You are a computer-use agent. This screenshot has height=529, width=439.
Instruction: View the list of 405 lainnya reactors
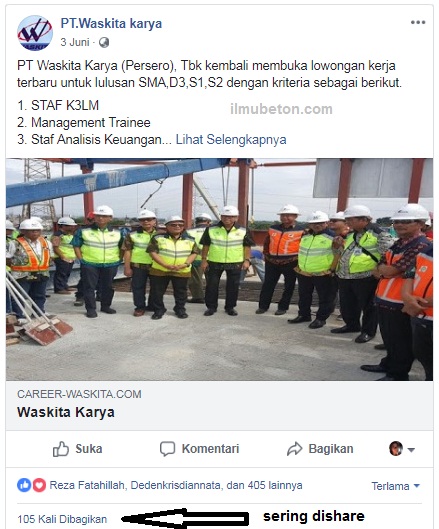[275, 485]
